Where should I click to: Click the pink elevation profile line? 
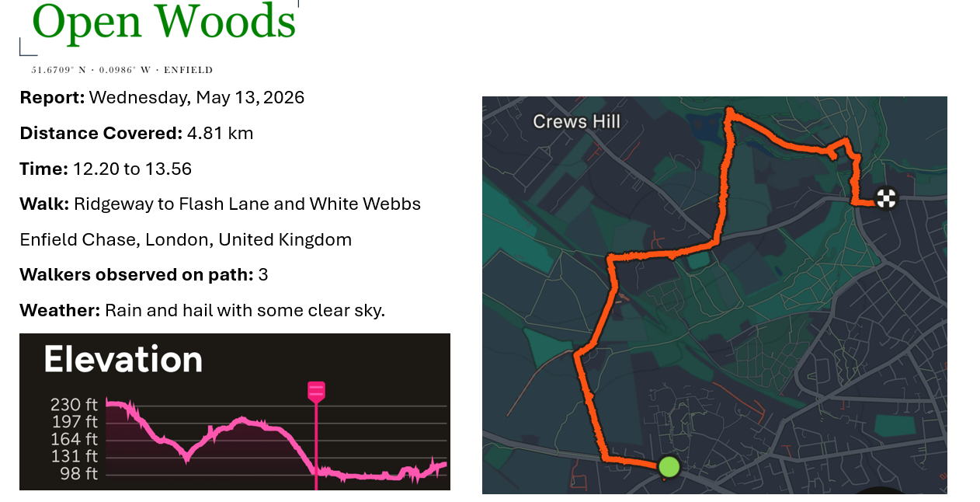pyautogui.click(x=233, y=424)
